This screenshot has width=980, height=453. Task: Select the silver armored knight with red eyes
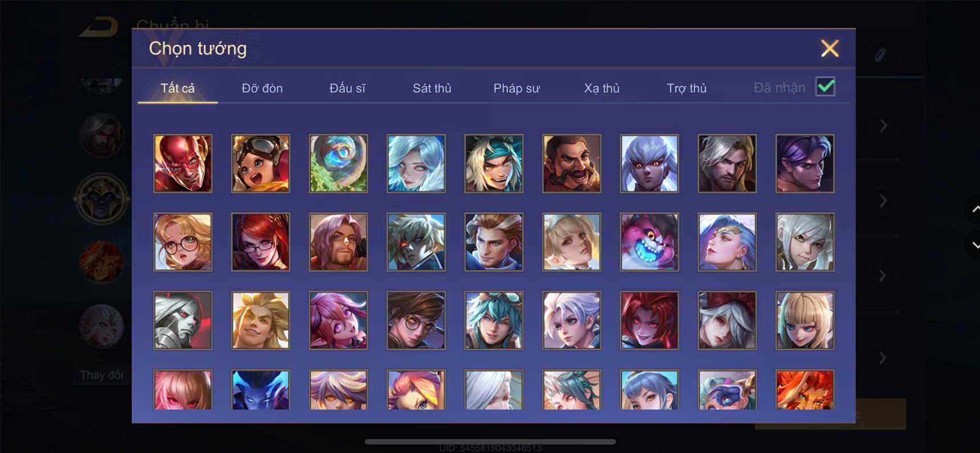click(183, 320)
